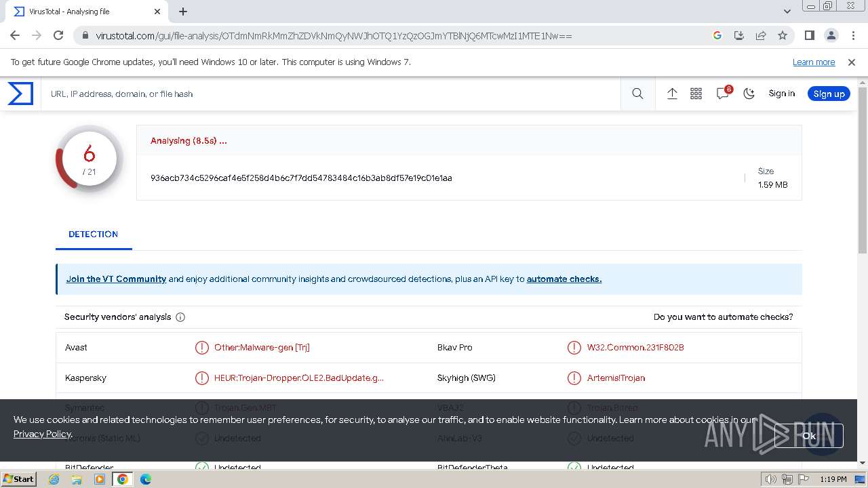868x488 pixels.
Task: Select the Artemis!Trojan result text
Action: [616, 378]
